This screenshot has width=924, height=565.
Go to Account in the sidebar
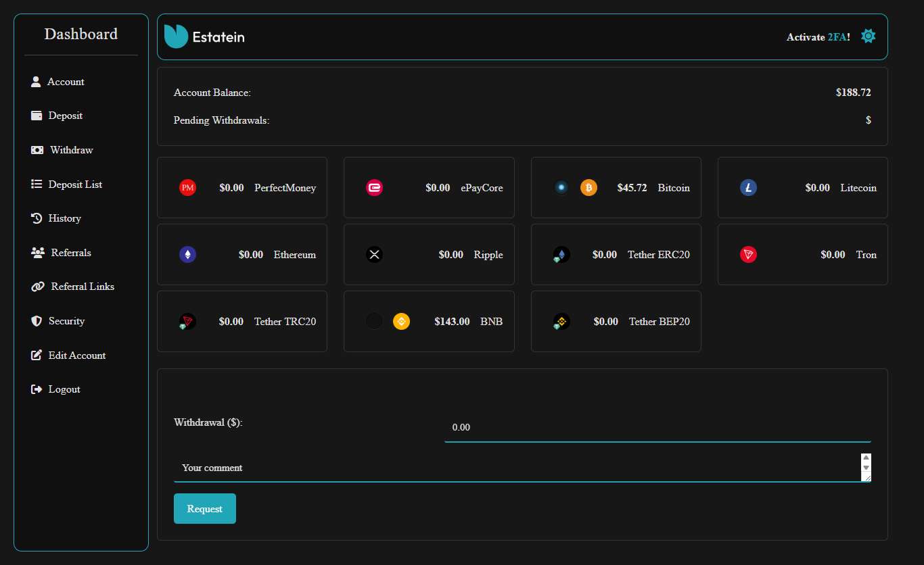pyautogui.click(x=66, y=82)
